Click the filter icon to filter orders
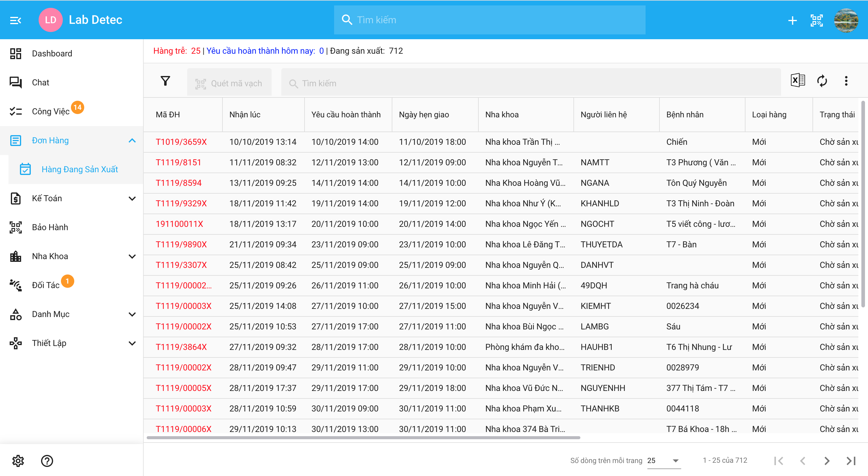Viewport: 868px width, 476px height. click(x=166, y=83)
